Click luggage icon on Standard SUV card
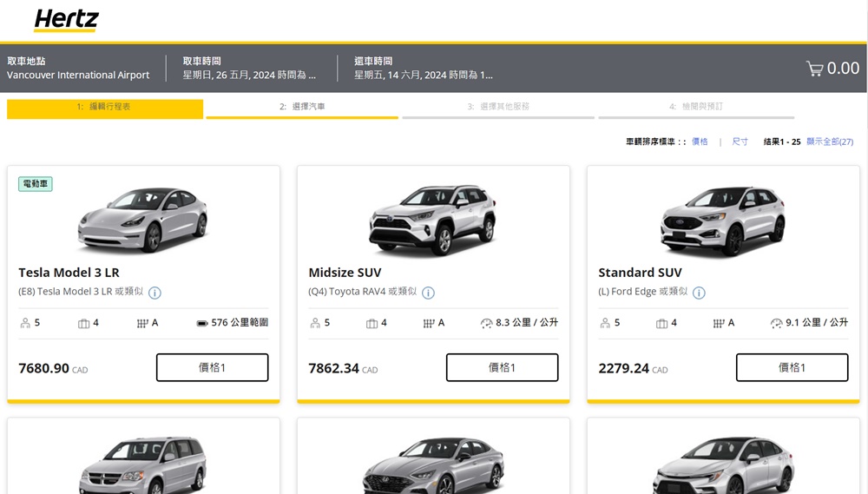The image size is (868, 494). click(662, 324)
